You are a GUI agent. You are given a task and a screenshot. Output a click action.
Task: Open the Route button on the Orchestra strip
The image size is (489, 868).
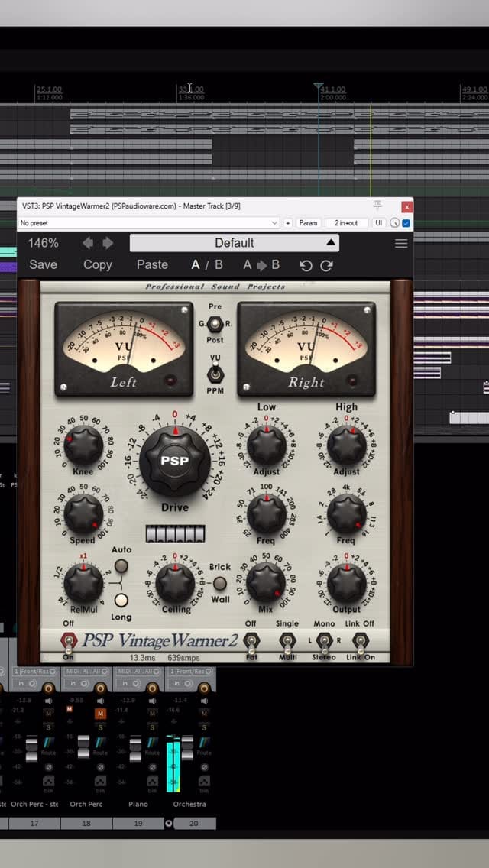(204, 745)
